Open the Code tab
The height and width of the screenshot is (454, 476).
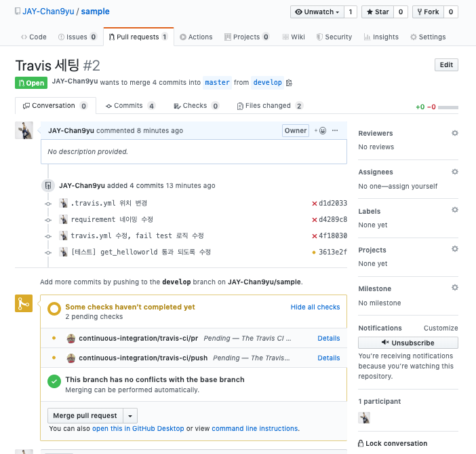(x=34, y=37)
